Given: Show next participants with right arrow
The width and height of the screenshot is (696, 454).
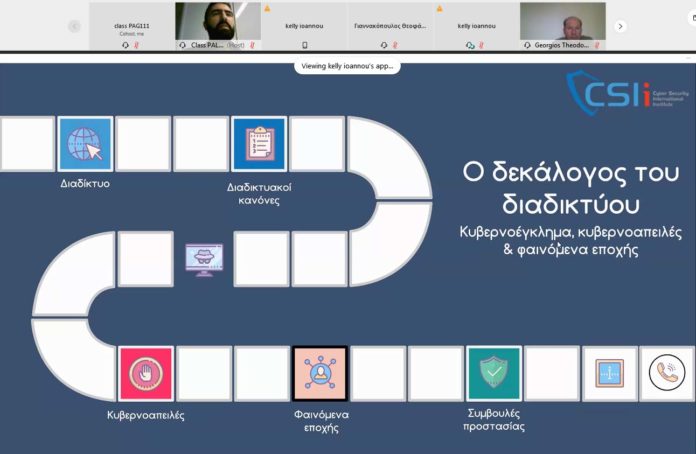Looking at the screenshot, I should point(621,26).
